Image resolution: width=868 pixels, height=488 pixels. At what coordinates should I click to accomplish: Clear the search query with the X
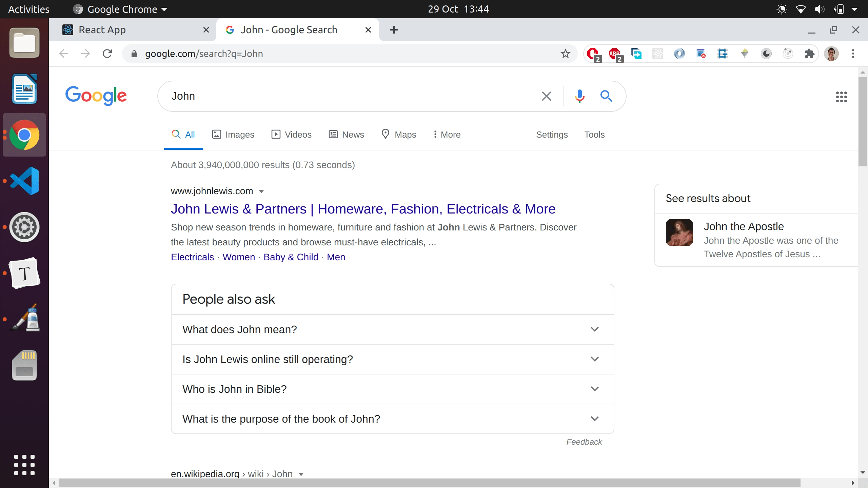(546, 96)
